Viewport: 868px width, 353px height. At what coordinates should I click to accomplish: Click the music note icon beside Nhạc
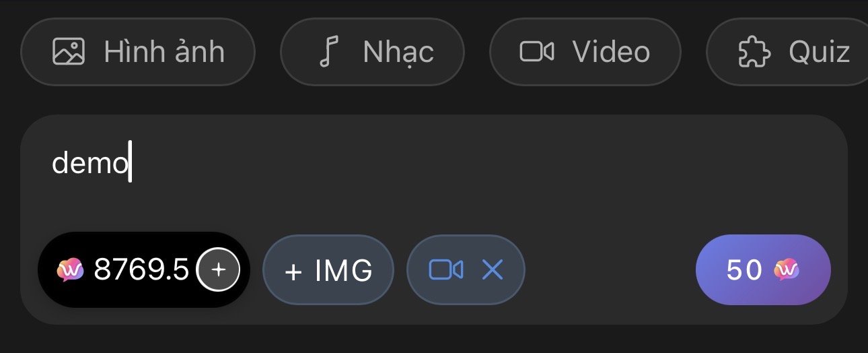(328, 52)
